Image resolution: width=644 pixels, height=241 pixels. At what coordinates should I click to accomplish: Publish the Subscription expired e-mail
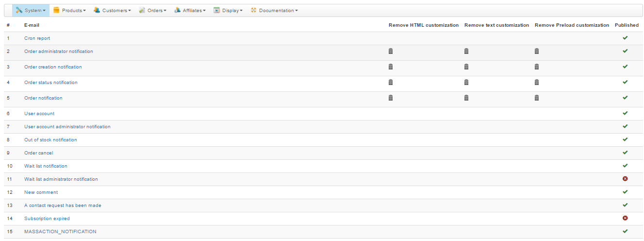pos(625,218)
